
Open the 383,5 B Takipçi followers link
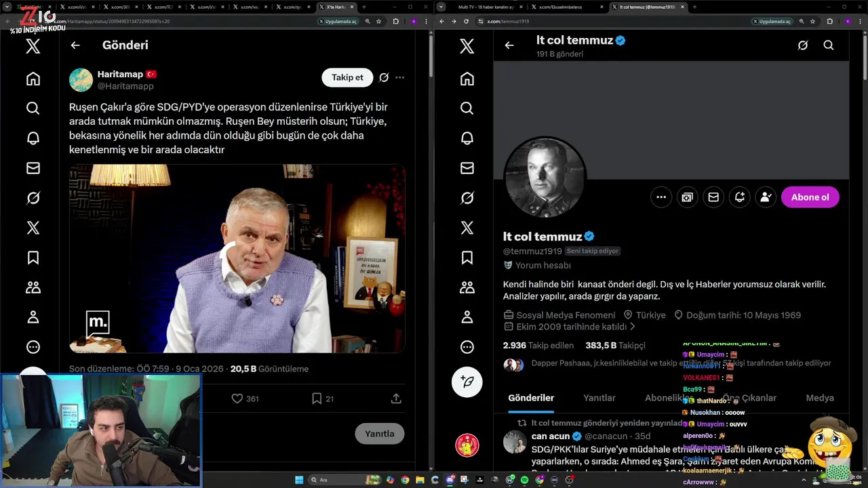[615, 346]
